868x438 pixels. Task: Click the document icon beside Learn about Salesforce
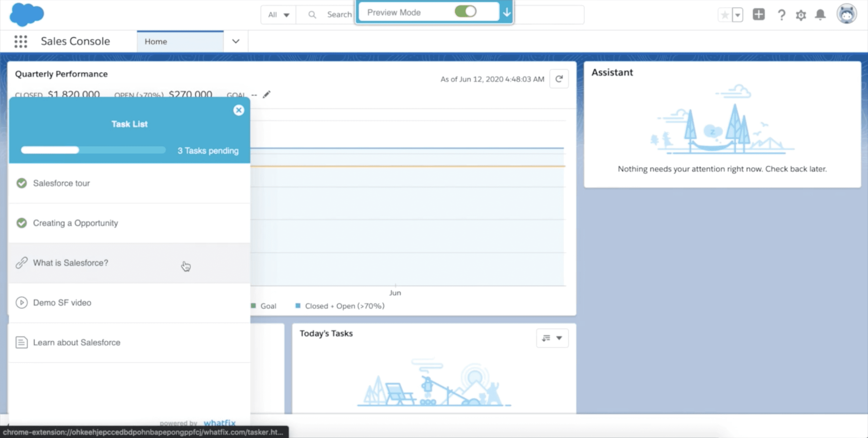(22, 342)
